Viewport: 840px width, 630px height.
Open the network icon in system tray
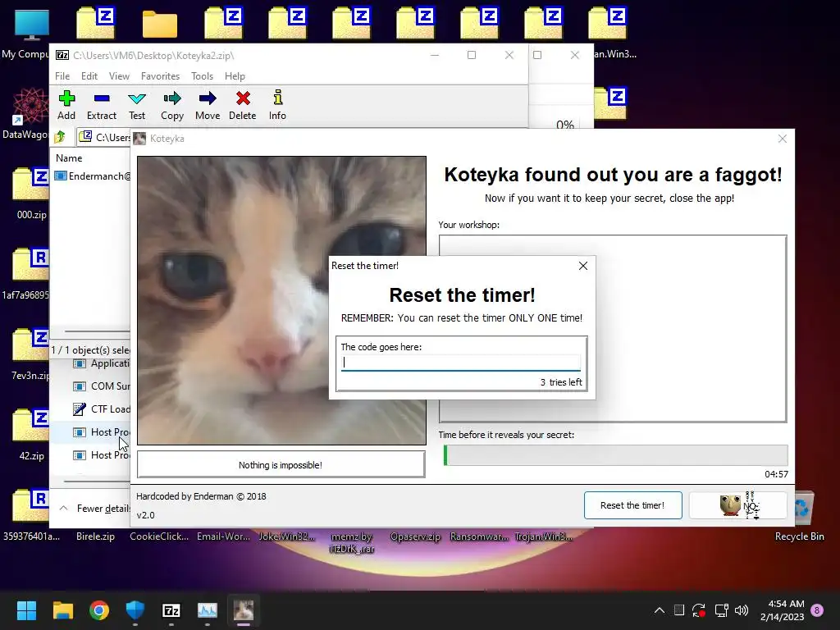(721, 610)
